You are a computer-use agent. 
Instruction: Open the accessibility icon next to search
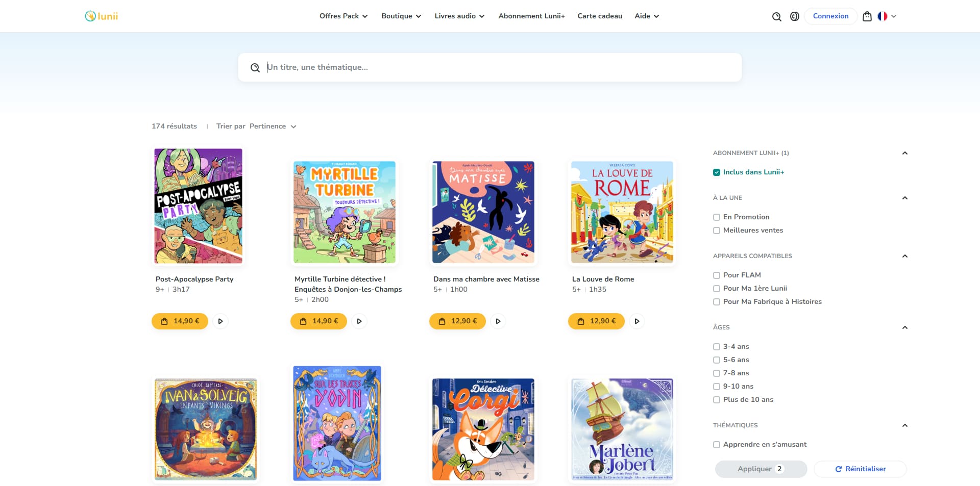coord(794,16)
